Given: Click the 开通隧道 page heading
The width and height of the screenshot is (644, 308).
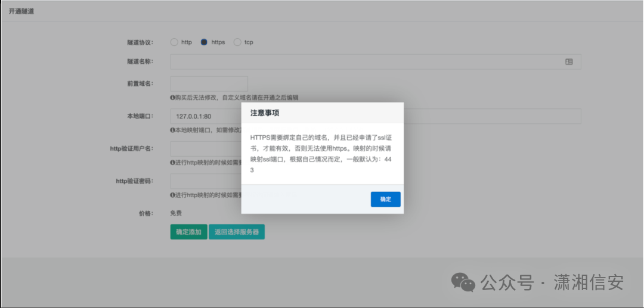Looking at the screenshot, I should tap(21, 11).
